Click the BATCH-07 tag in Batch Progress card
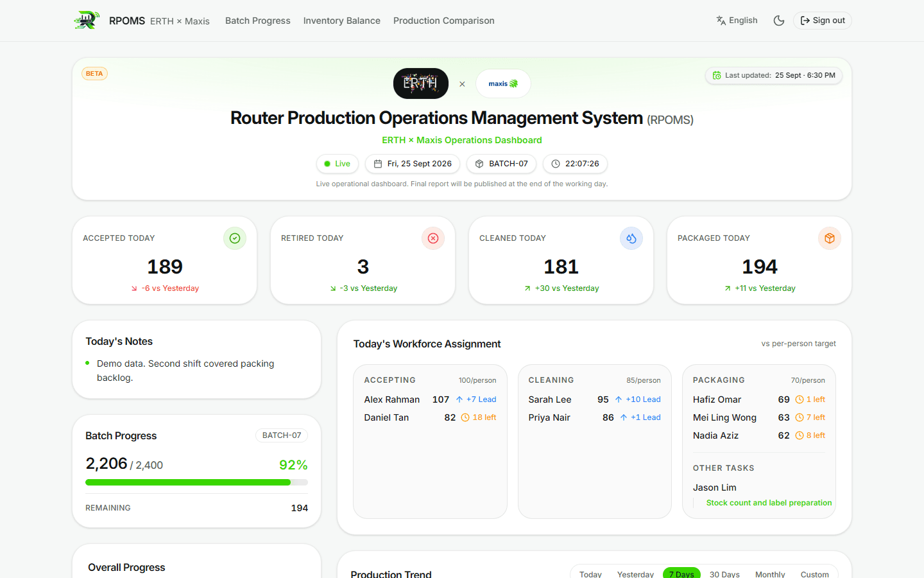Screen dimensions: 924x578 [x=282, y=435]
